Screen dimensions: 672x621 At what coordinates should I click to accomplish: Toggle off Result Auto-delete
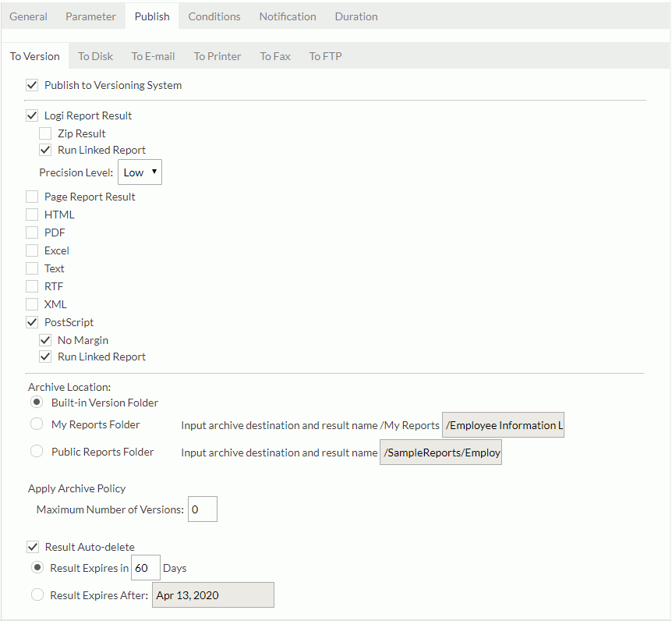point(32,547)
